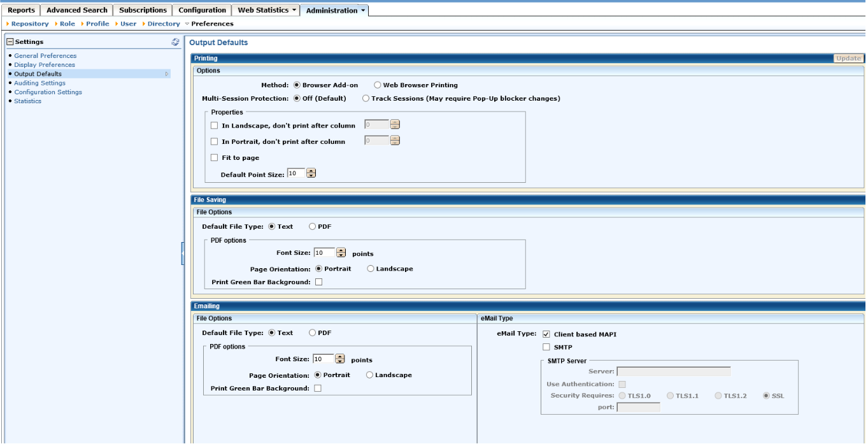Open the Subscriptions tab
The height and width of the screenshot is (444, 868).
click(143, 10)
